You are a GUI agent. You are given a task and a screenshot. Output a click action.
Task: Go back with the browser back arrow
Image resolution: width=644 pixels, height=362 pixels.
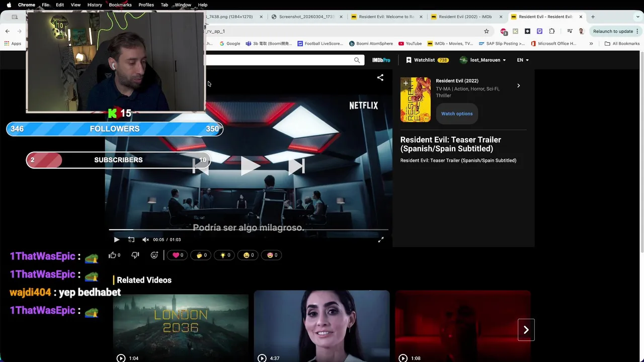[7, 31]
